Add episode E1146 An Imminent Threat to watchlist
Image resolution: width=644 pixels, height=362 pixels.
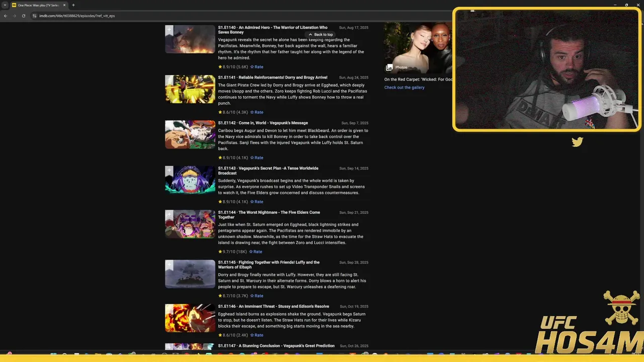point(170,309)
